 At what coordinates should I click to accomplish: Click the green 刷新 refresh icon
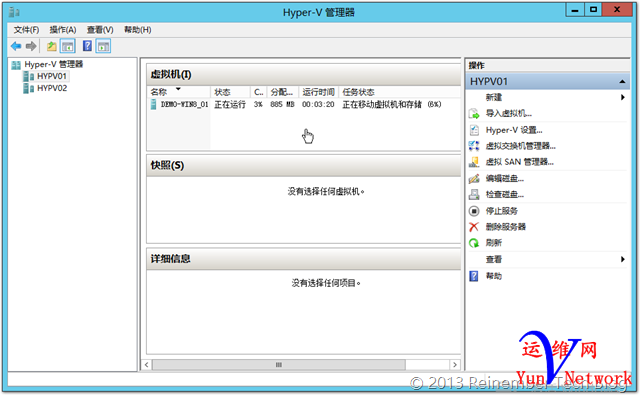(x=474, y=243)
